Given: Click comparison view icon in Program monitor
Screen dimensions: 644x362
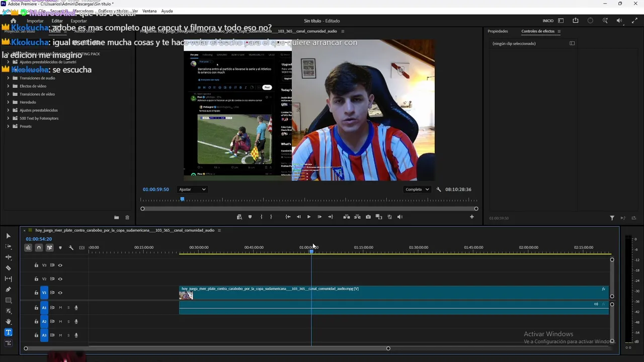Looking at the screenshot, I should coord(379,217).
